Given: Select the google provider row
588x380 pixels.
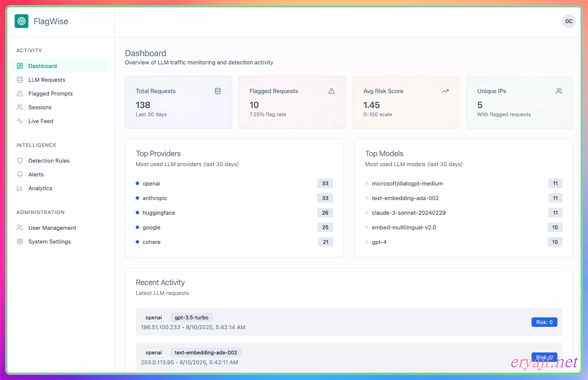Looking at the screenshot, I should pyautogui.click(x=234, y=227).
